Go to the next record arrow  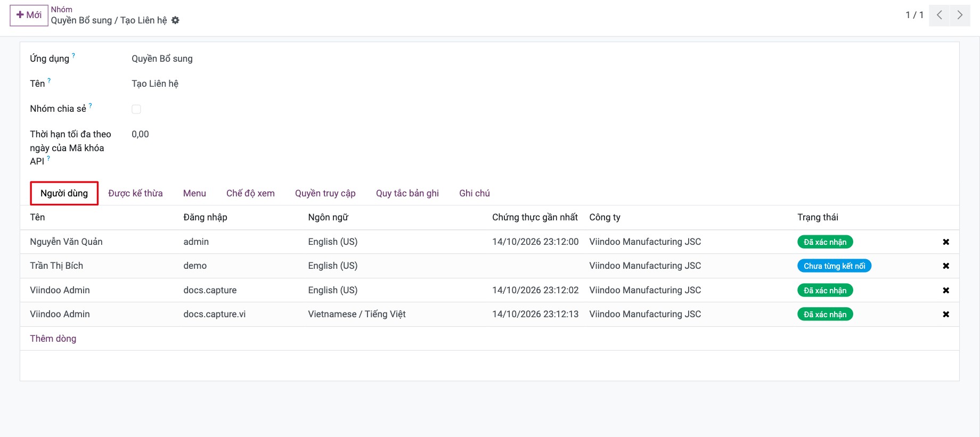960,15
